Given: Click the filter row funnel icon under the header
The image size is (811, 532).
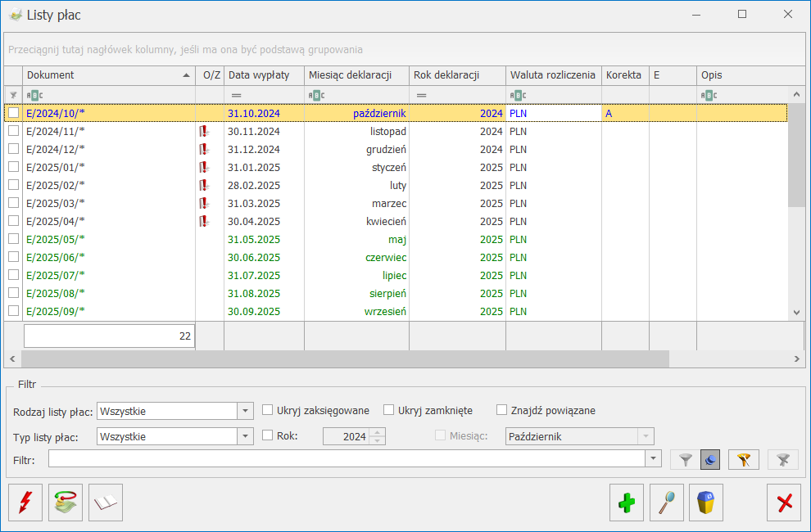Looking at the screenshot, I should coord(13,95).
